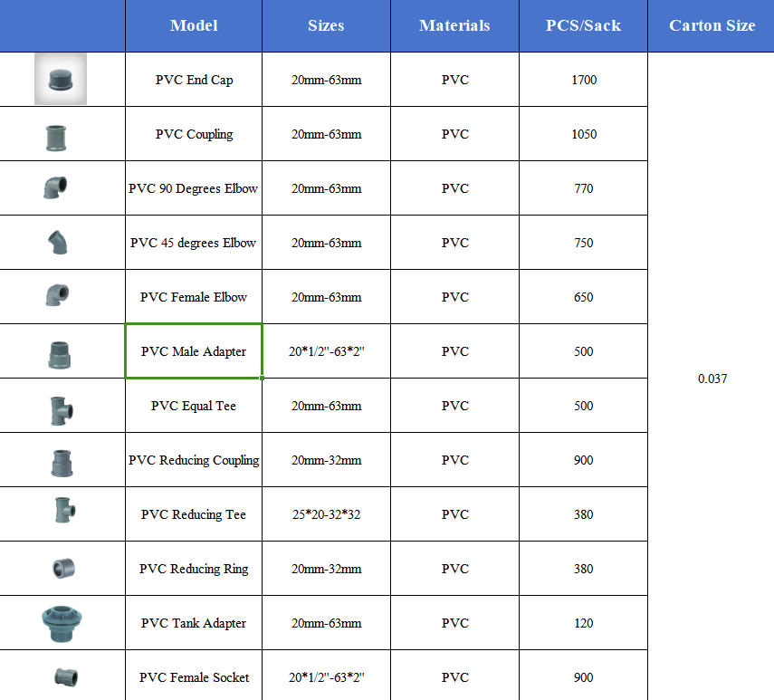Click the Carton Size header

tap(712, 25)
